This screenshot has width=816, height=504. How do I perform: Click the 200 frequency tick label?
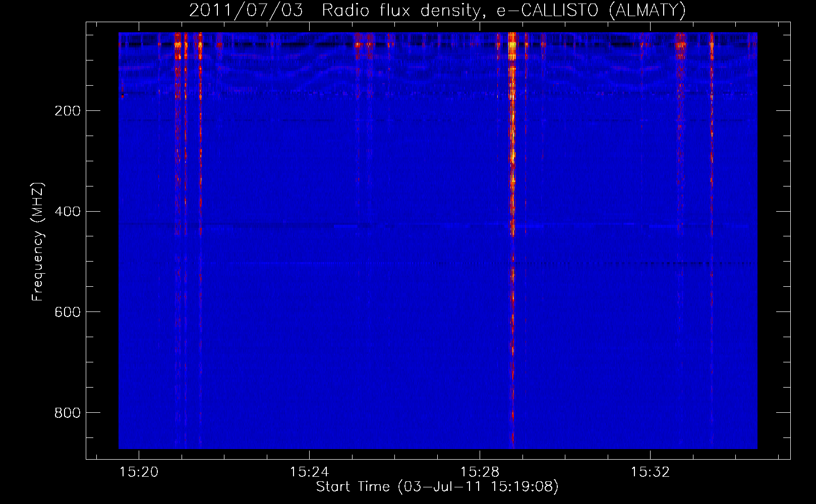[x=68, y=111]
